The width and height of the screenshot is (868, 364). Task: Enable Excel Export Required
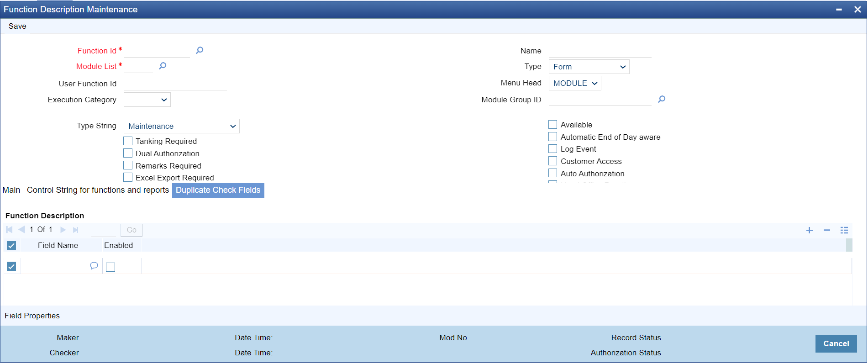tap(128, 177)
